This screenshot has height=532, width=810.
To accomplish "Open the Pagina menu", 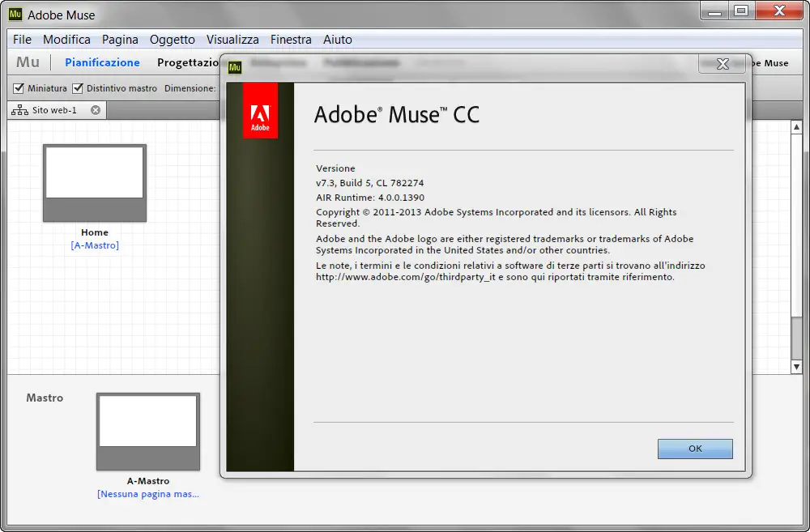I will point(120,39).
